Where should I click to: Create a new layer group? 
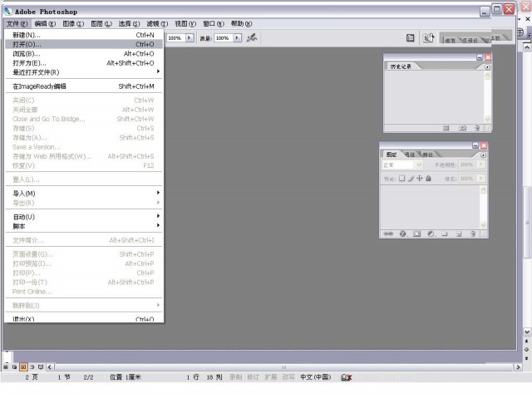445,234
